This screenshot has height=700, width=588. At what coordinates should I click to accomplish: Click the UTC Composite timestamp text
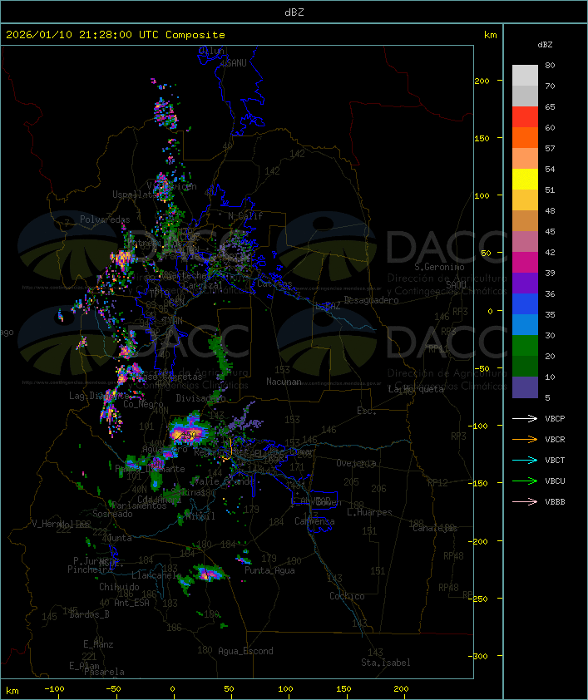(116, 35)
